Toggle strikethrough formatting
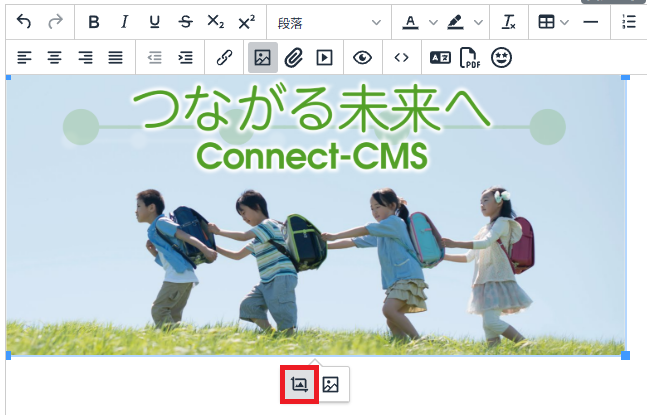 pyautogui.click(x=185, y=21)
